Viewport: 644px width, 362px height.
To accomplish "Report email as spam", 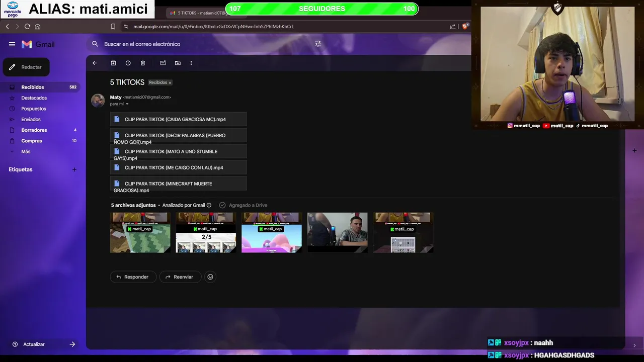I will [128, 63].
